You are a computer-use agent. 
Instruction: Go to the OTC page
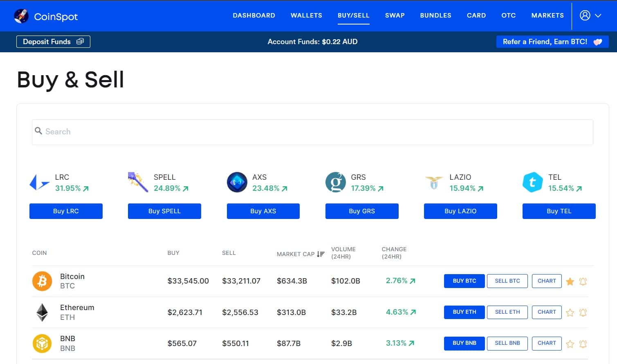[x=509, y=16]
